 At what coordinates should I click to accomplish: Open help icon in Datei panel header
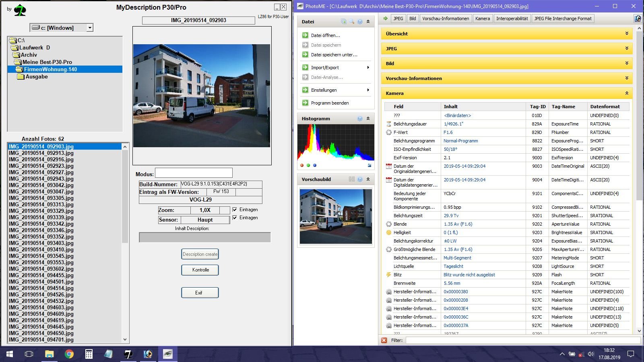point(360,21)
